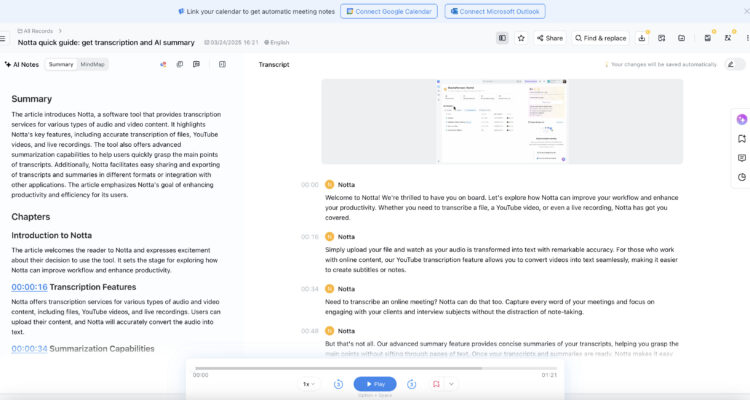
Task: Dismiss the calendar link banner
Action: coord(747,11)
